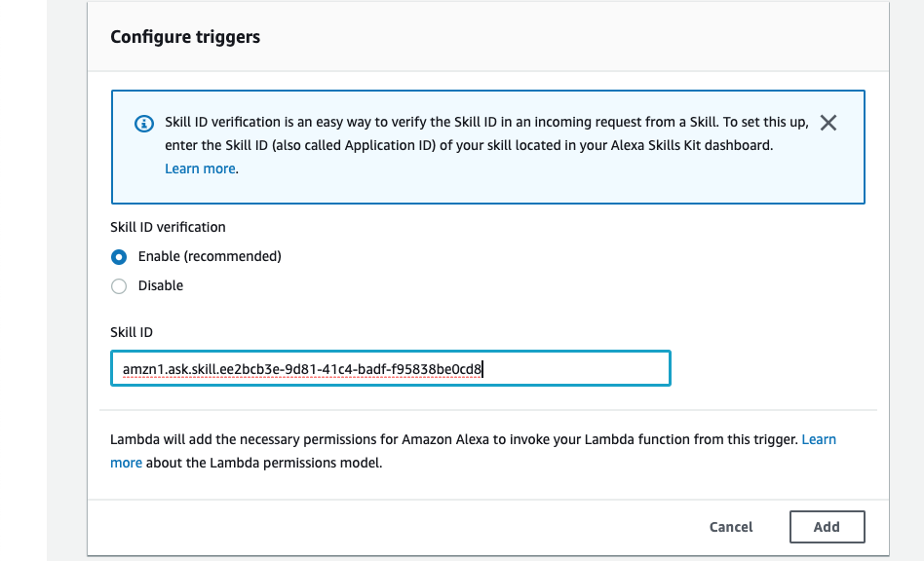Screen dimensions: 924x561
Task: Open the Learn more link in the info banner
Action: click(201, 168)
